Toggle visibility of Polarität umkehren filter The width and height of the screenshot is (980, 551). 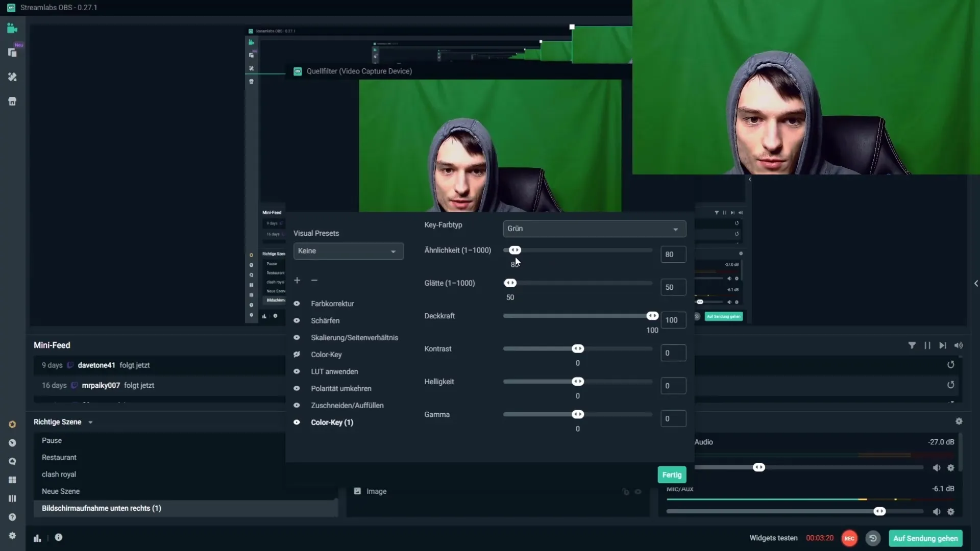[x=297, y=388]
